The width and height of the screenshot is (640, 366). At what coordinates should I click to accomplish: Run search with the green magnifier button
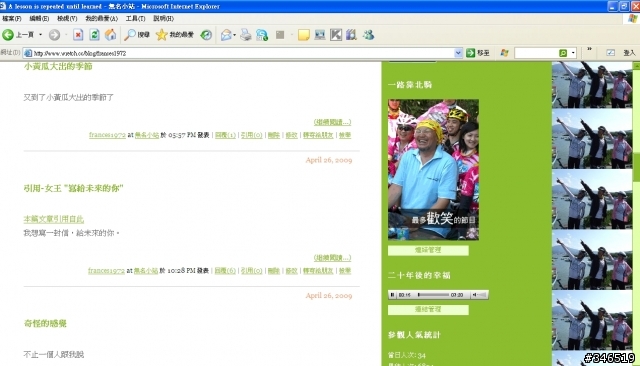[x=563, y=53]
